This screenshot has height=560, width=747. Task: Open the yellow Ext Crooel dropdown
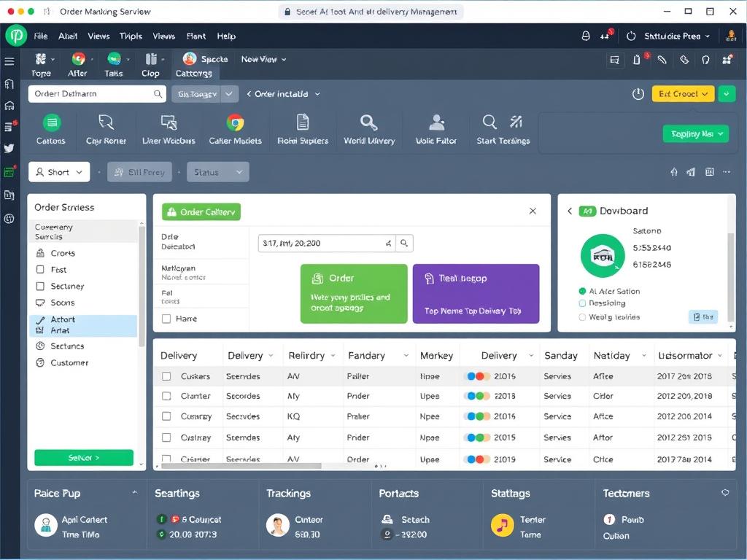coord(682,94)
